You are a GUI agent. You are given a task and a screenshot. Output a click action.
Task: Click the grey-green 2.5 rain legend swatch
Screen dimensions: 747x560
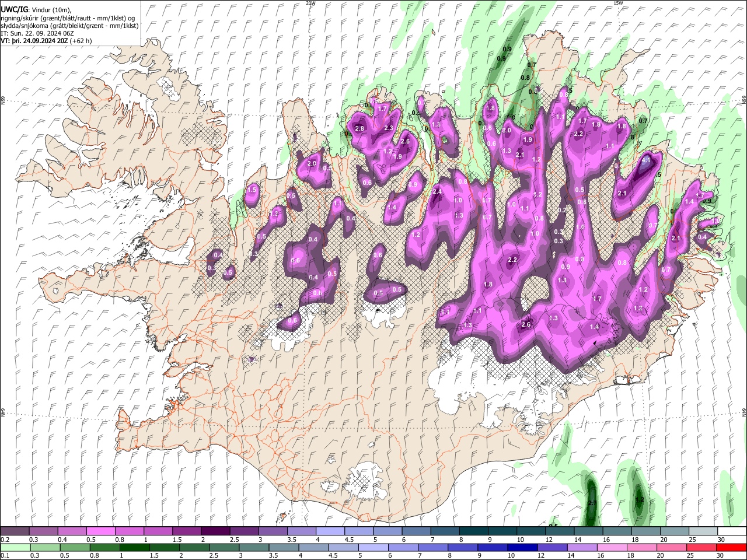[225, 547]
